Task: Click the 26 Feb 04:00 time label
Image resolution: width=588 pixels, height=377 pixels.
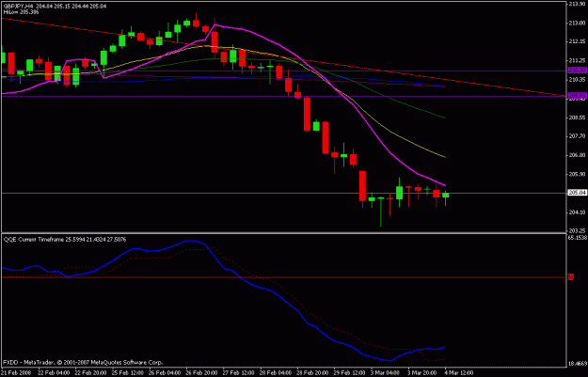Action: [x=164, y=373]
